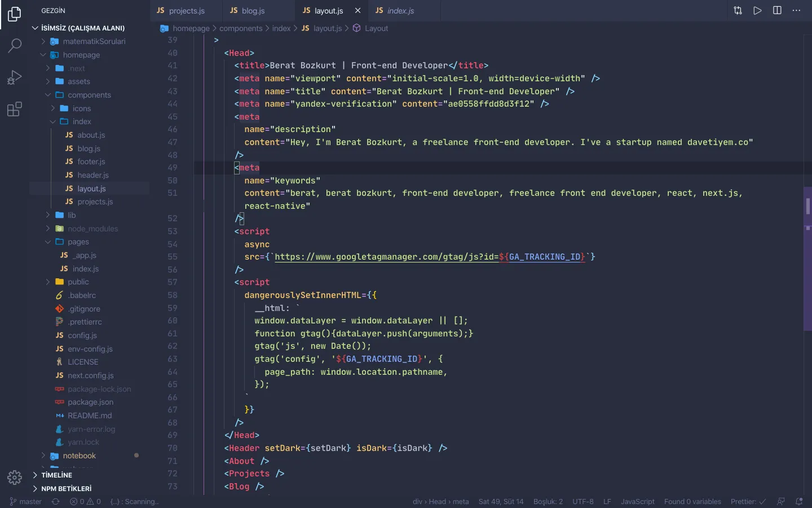This screenshot has width=812, height=508.
Task: Open the editor More Actions menu
Action: click(796, 10)
